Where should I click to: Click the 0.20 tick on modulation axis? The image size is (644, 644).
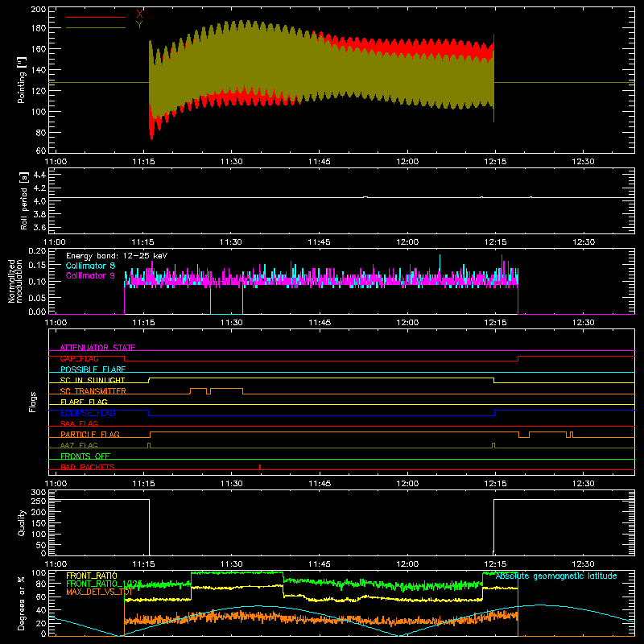37,251
